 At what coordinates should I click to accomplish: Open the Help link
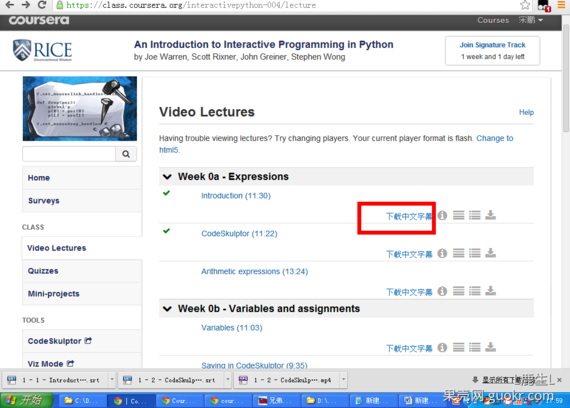point(526,112)
